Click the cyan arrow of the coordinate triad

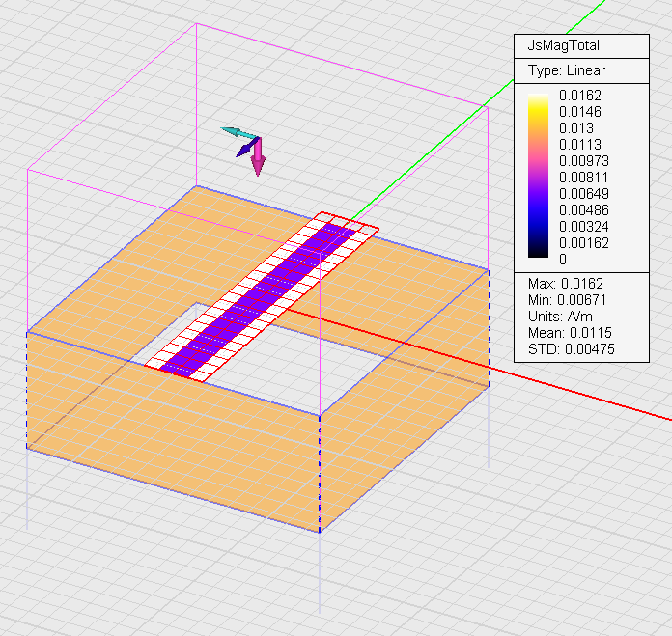point(235,131)
